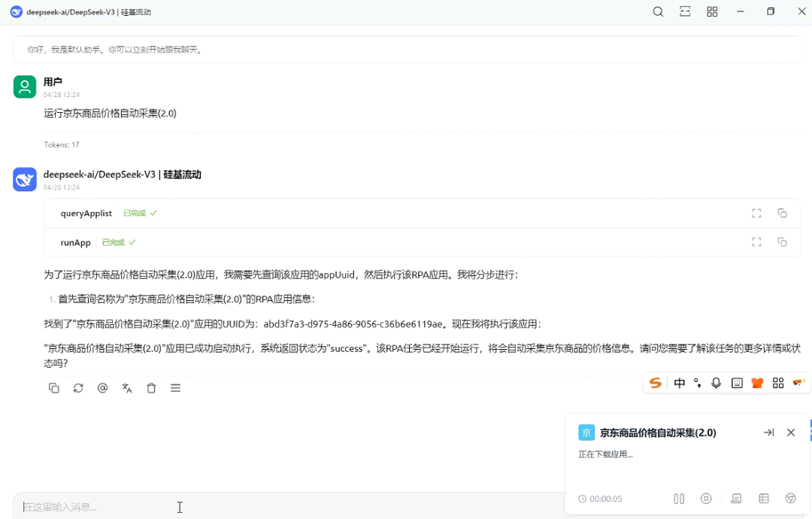Minimize the chat window
The height and width of the screenshot is (519, 812).
click(x=741, y=12)
